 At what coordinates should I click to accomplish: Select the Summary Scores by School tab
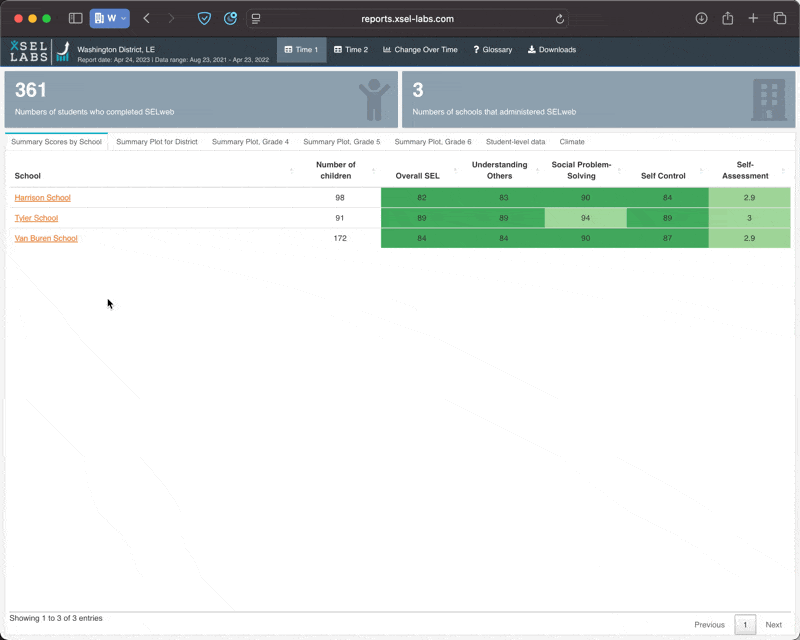(x=57, y=142)
